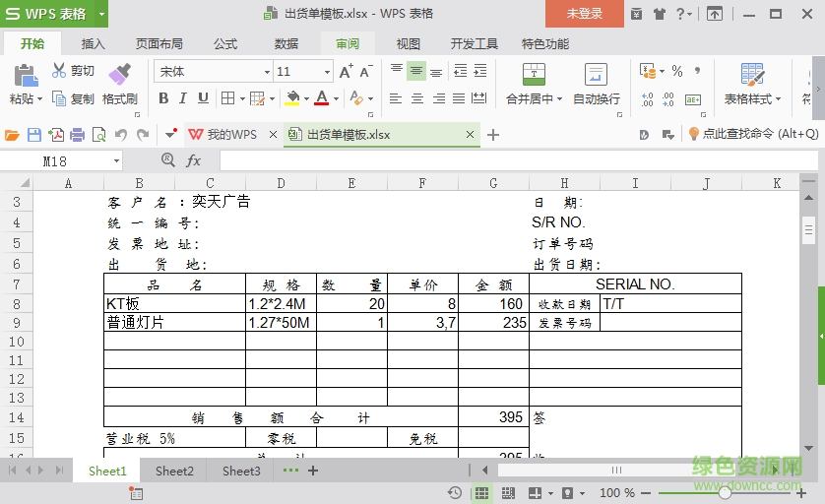Switch to the 插入 (Insert) ribbon tab

(94, 44)
